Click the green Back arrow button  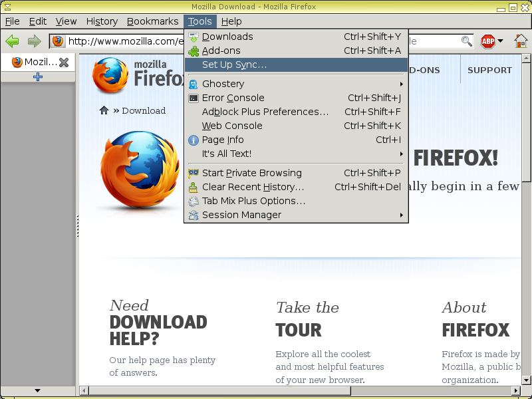pyautogui.click(x=13, y=41)
